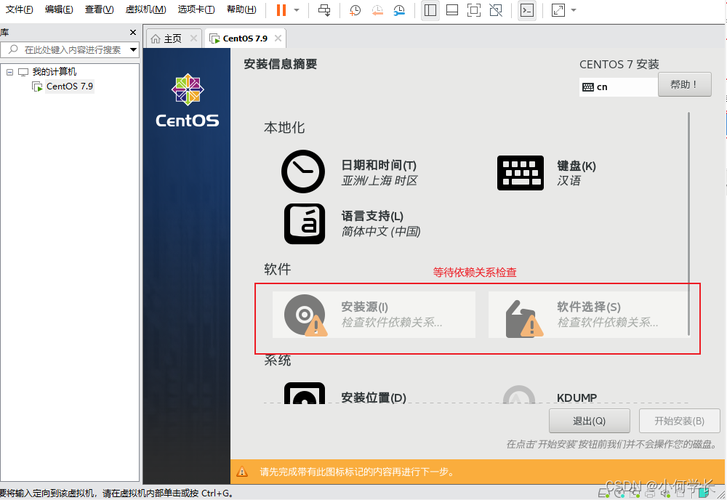Click the 语言支持(L) label
This screenshot has width=727, height=500.
tap(372, 216)
